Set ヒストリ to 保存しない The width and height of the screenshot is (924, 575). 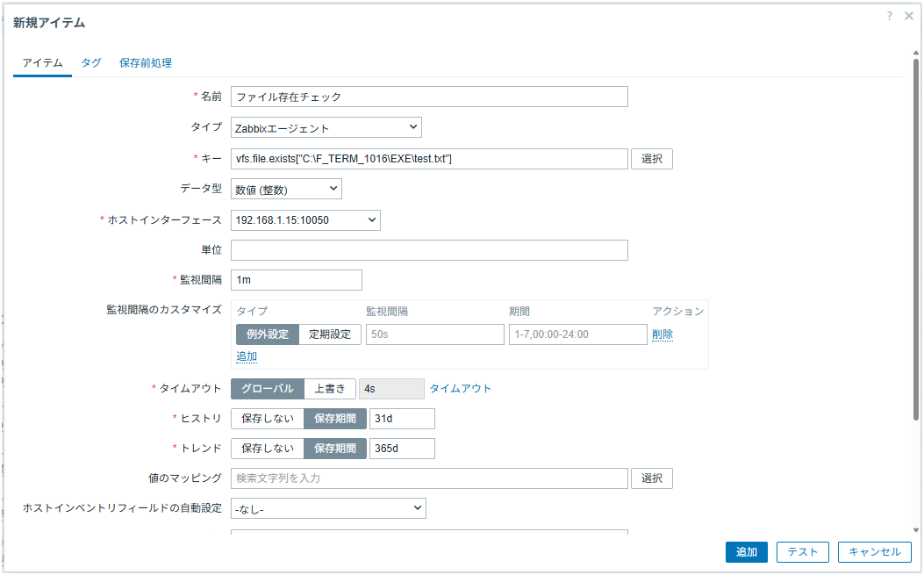[x=268, y=419]
